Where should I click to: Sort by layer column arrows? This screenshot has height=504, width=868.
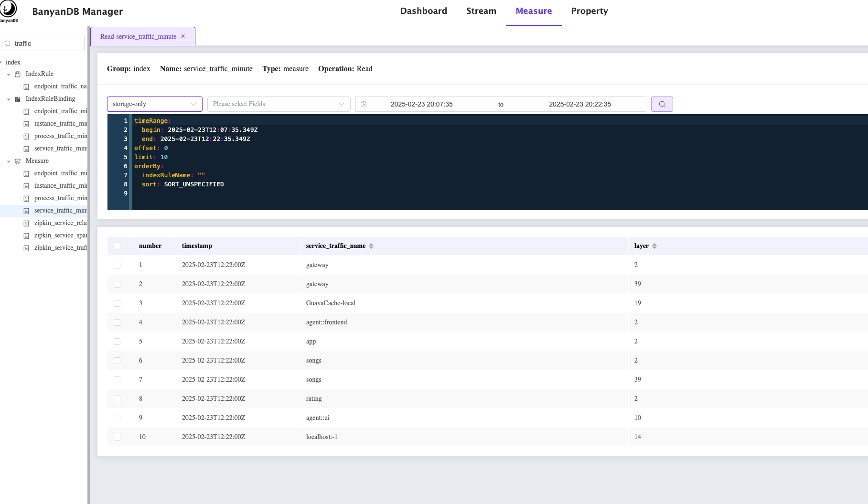(654, 246)
